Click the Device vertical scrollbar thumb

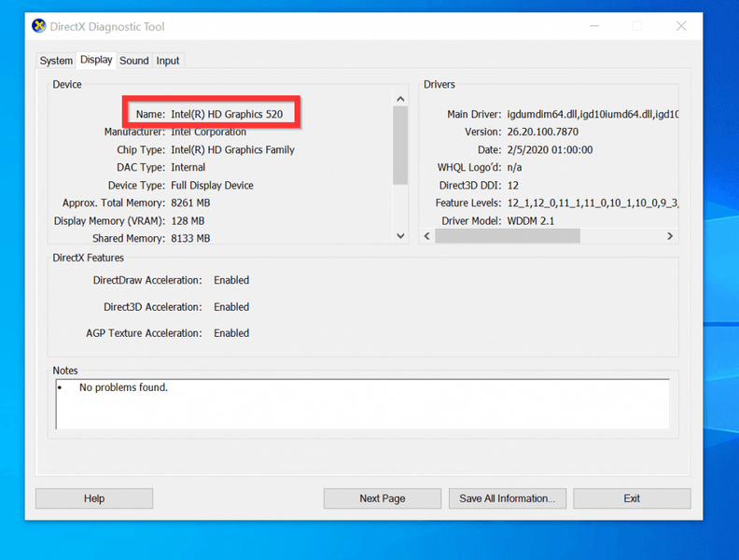400,146
